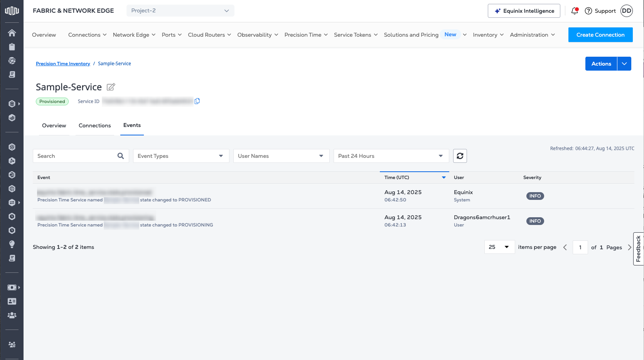Open the DD user avatar menu

[627, 11]
